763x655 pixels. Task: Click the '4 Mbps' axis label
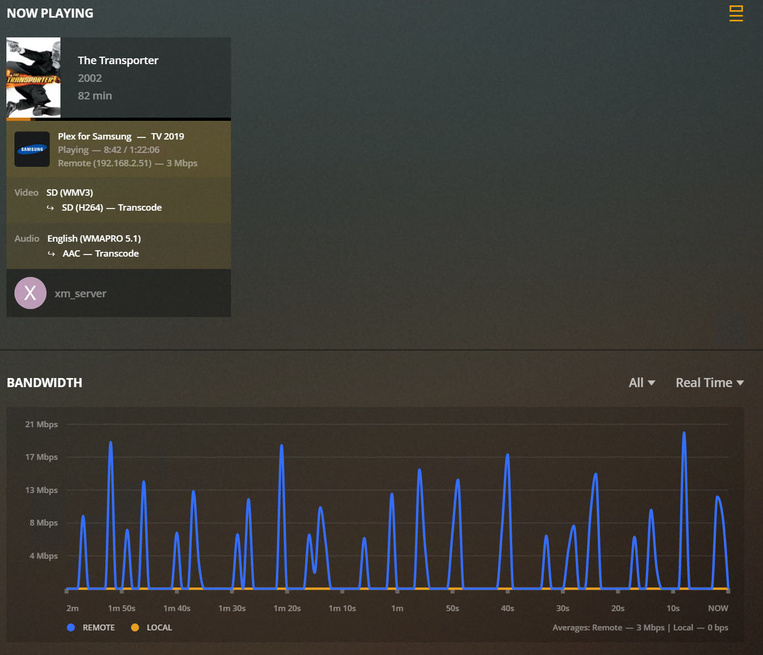(43, 556)
